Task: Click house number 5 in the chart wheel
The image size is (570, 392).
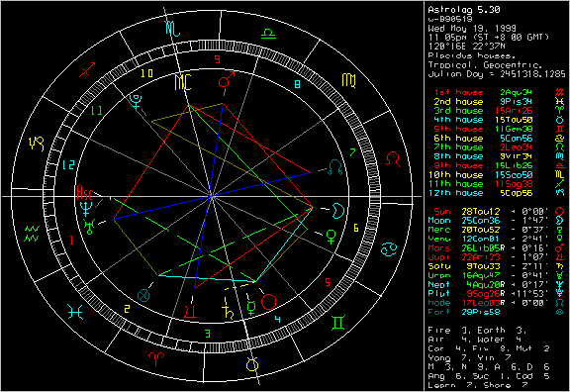Action: coord(328,282)
